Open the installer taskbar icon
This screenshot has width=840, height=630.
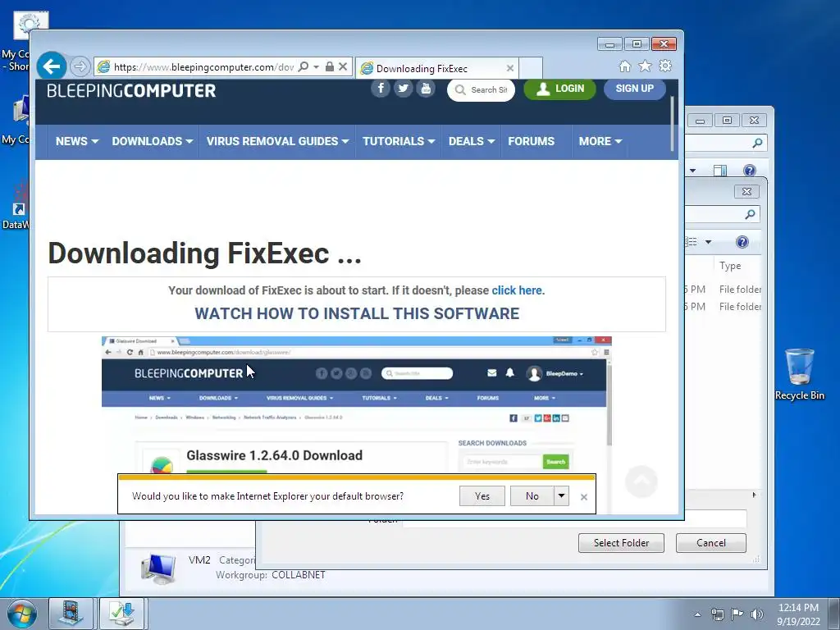click(x=121, y=614)
